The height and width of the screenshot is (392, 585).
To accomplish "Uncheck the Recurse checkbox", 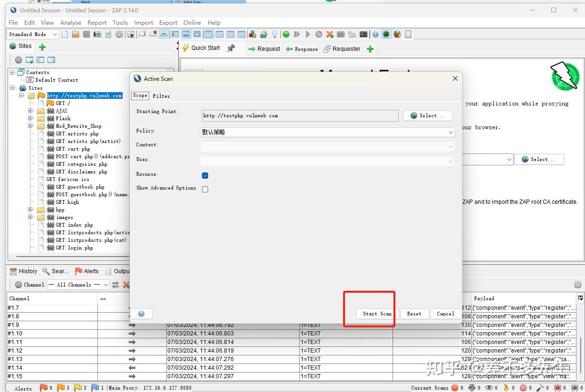I will click(x=205, y=175).
